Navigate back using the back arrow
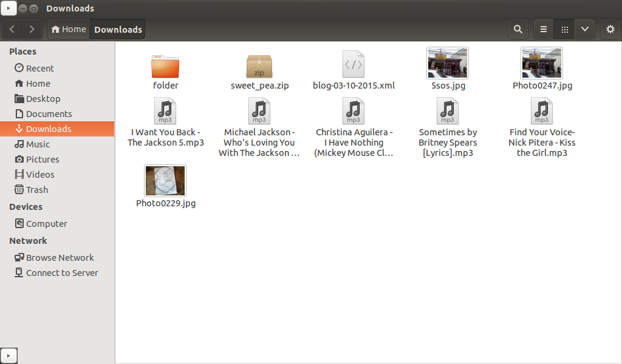The image size is (622, 364). 12,29
